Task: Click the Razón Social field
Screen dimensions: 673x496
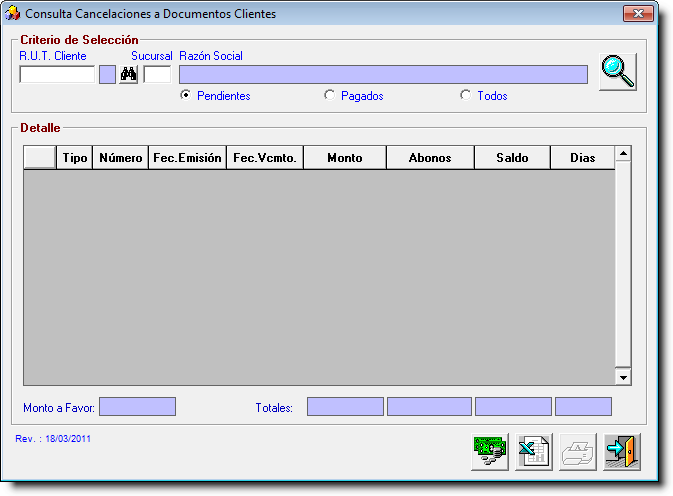Action: tap(383, 74)
